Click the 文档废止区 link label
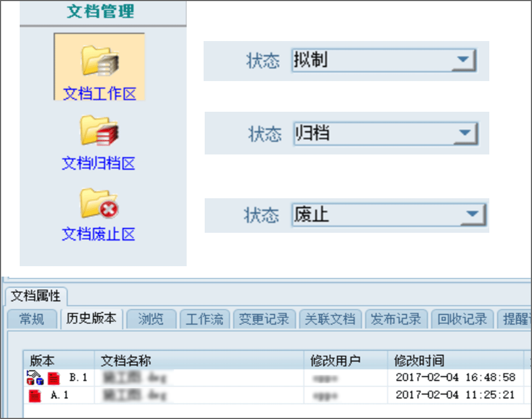Viewport: 532px width, 419px height. pos(99,234)
